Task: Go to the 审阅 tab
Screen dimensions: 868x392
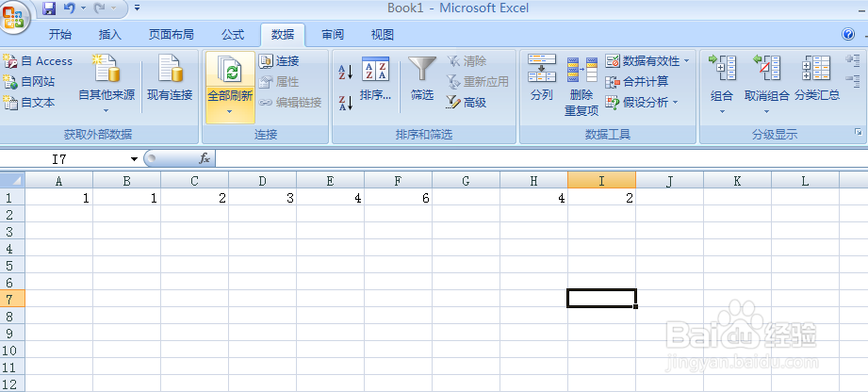Action: [x=333, y=35]
